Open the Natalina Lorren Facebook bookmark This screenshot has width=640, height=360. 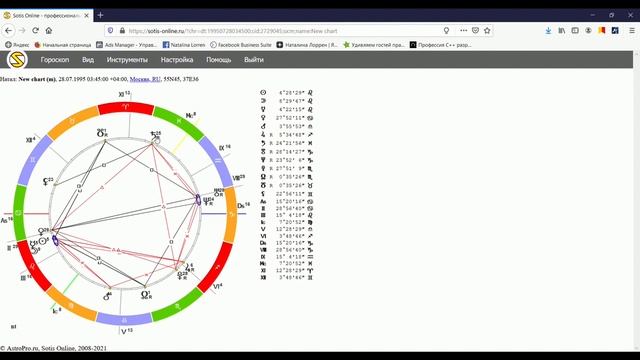(x=184, y=45)
